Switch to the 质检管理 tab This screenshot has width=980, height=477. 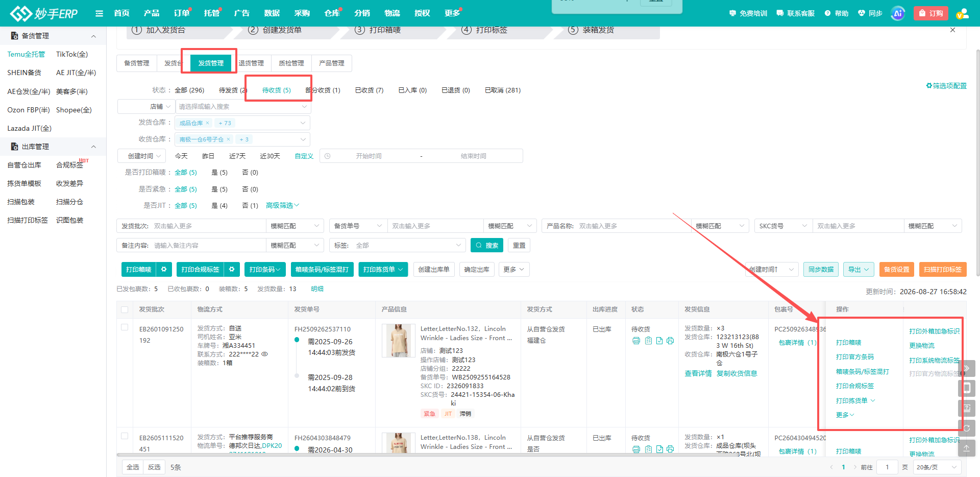[x=291, y=63]
